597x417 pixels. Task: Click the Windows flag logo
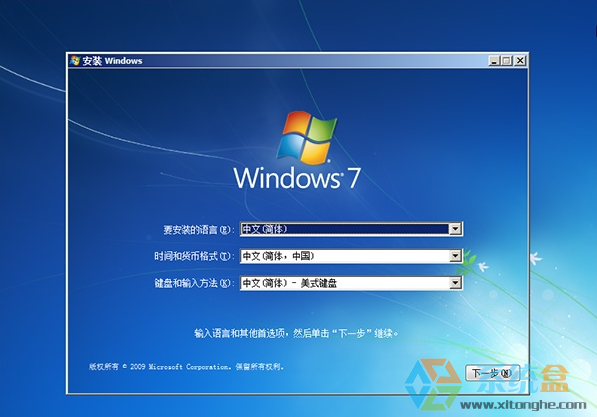(307, 137)
